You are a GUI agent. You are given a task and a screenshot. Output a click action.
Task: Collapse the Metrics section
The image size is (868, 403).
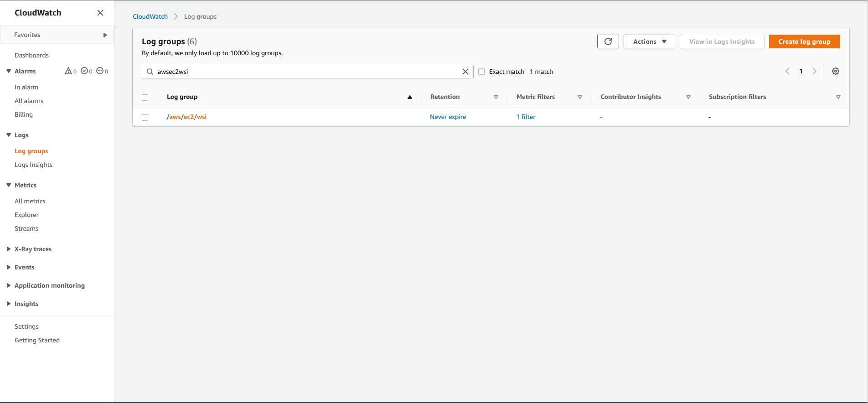click(x=9, y=185)
